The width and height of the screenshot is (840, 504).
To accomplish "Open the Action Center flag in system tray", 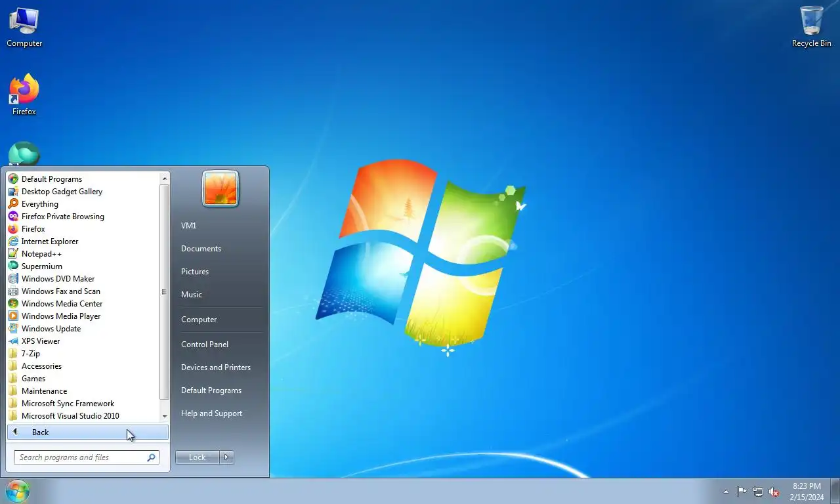I will click(742, 492).
